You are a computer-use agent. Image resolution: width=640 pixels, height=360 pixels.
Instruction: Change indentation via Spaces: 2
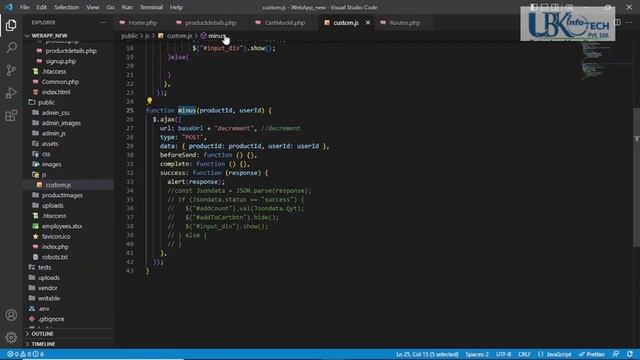point(477,354)
